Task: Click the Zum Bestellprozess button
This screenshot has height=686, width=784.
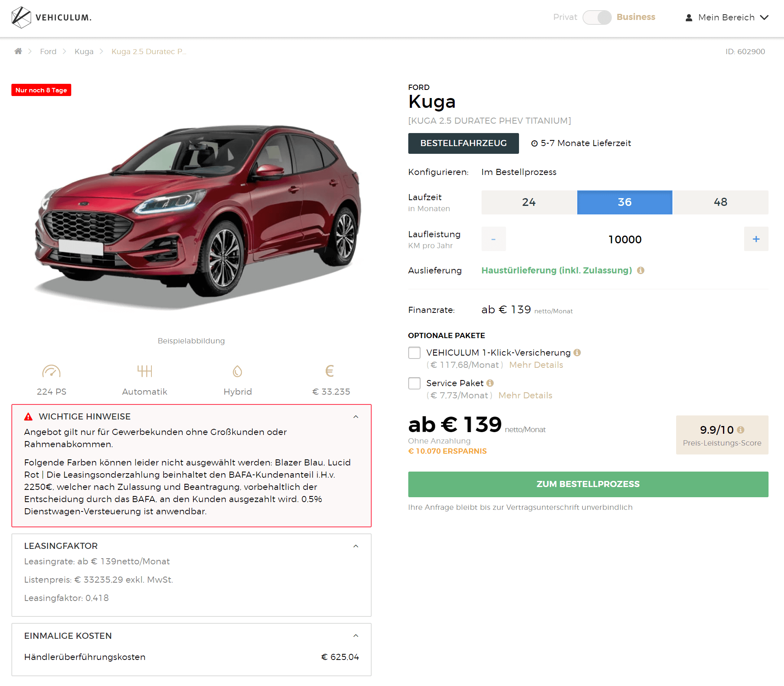Action: coord(588,484)
